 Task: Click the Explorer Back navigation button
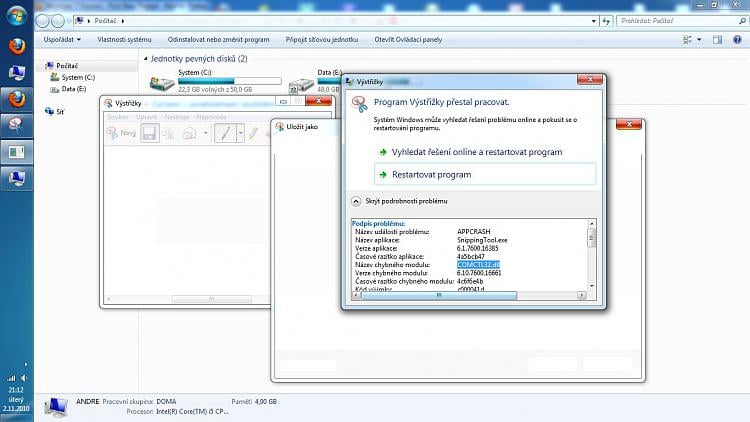point(43,21)
